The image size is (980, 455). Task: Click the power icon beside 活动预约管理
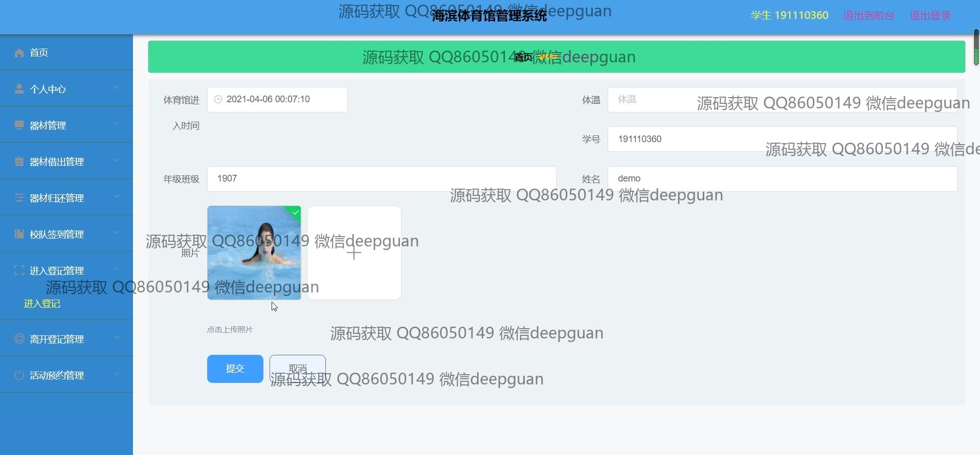pos(19,375)
